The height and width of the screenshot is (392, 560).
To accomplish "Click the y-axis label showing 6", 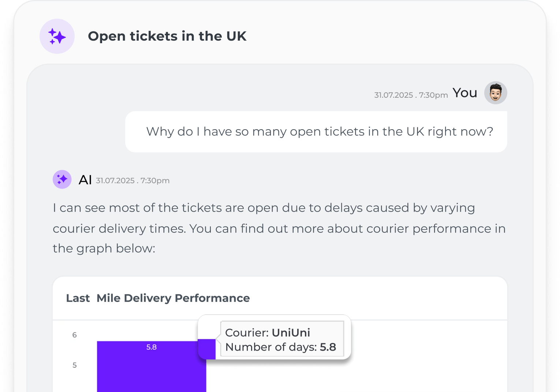I will [x=74, y=335].
